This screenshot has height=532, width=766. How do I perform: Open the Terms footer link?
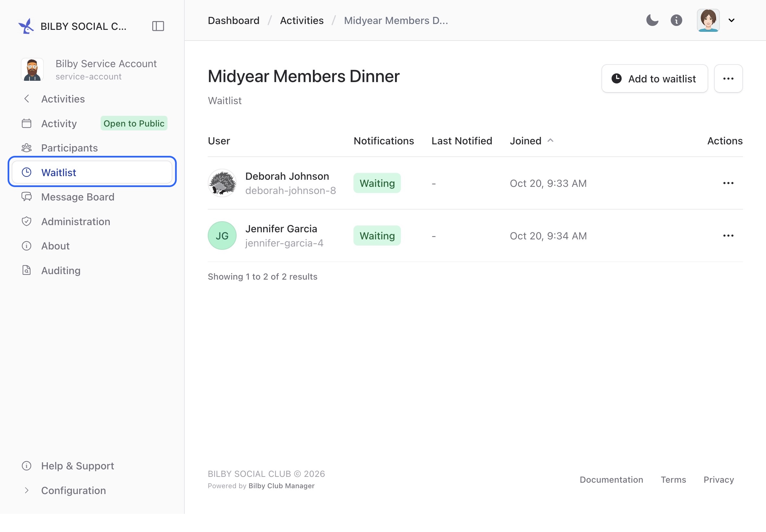[673, 479]
